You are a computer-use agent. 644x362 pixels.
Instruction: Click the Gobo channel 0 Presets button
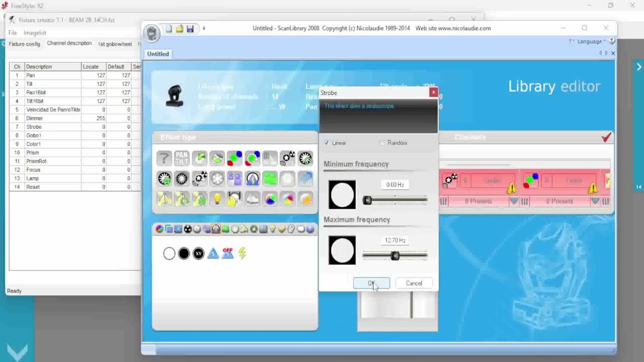478,201
